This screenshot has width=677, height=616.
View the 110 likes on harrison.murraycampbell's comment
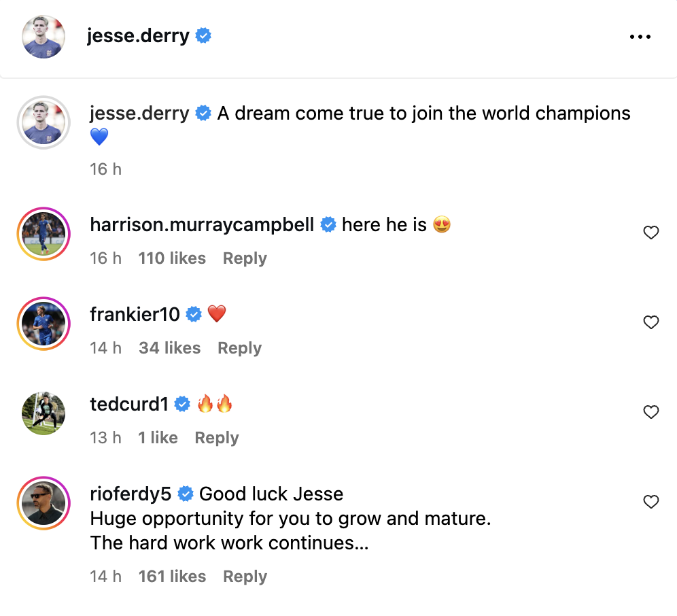click(x=172, y=258)
